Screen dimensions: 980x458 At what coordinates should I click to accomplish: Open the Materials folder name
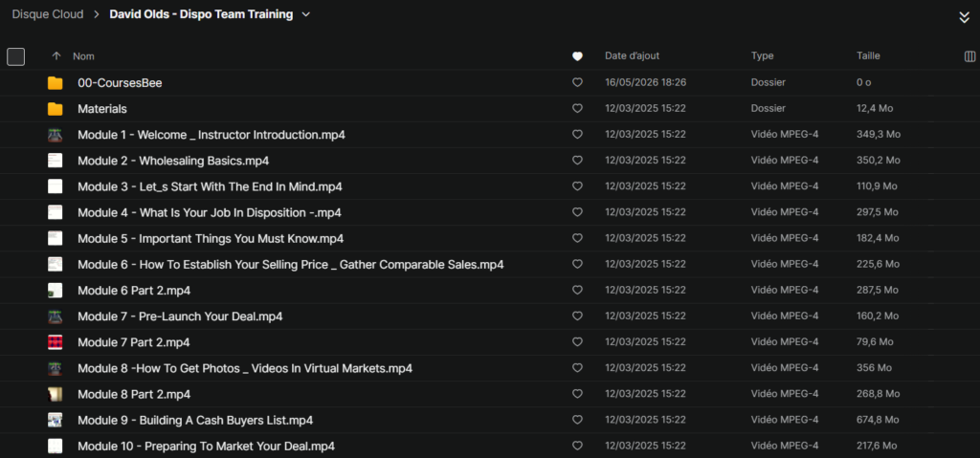click(x=101, y=109)
